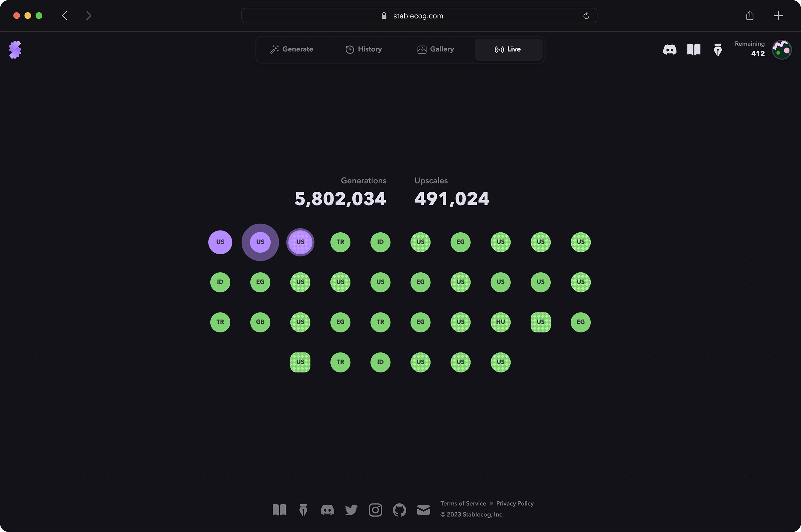Open the GitHub icon in footer

pyautogui.click(x=399, y=509)
